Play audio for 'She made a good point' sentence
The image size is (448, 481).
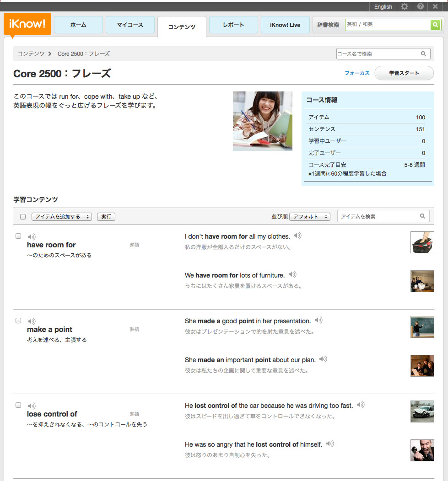(x=318, y=320)
